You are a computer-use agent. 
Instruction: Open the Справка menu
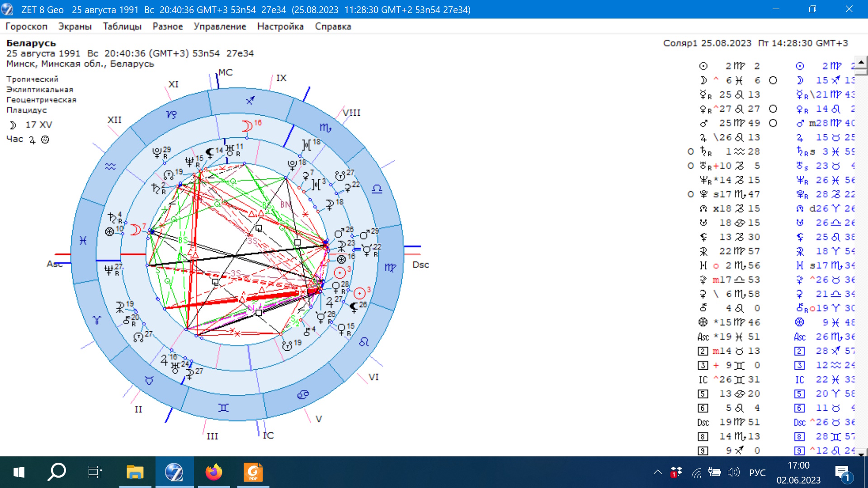333,26
